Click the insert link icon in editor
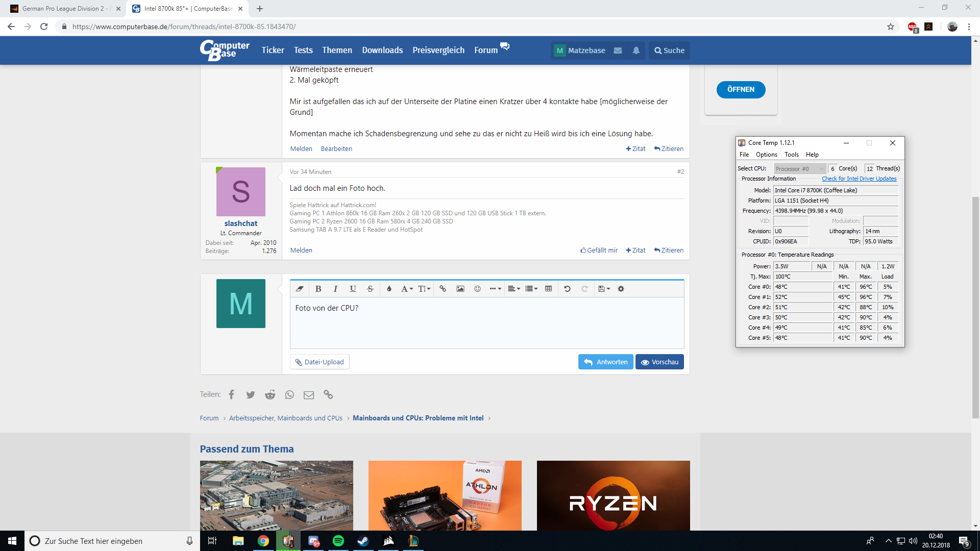980x551 pixels. (443, 289)
